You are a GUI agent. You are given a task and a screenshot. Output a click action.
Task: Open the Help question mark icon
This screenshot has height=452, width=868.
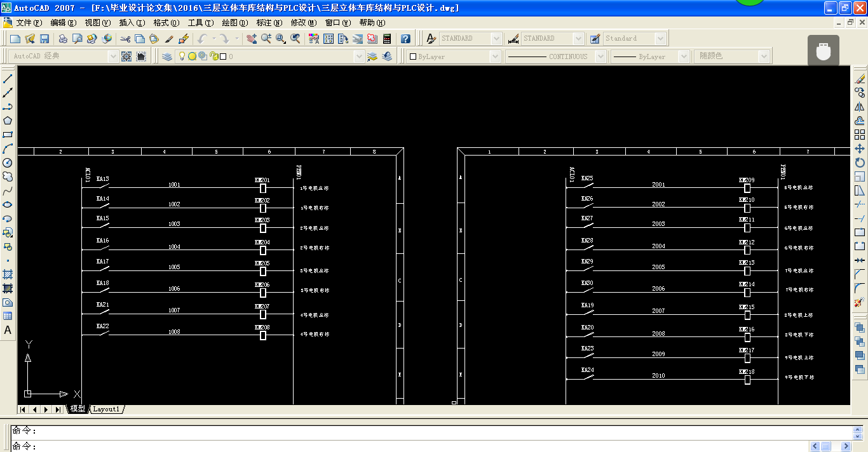click(x=406, y=39)
